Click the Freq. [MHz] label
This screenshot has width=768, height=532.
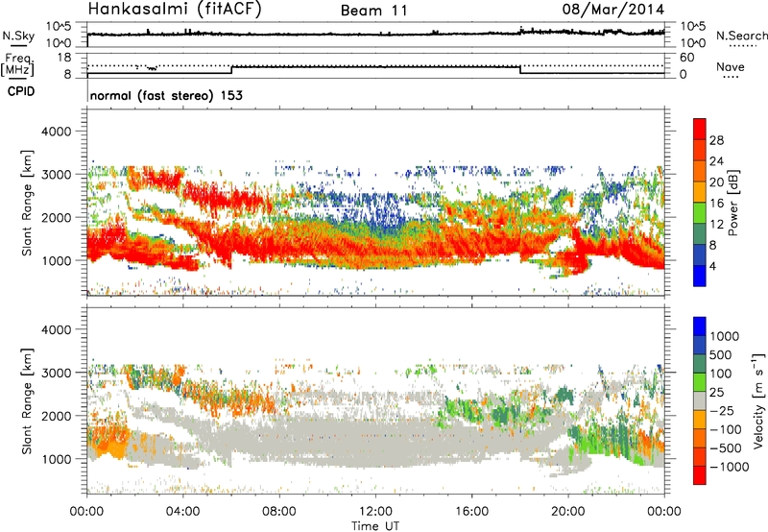[x=18, y=64]
